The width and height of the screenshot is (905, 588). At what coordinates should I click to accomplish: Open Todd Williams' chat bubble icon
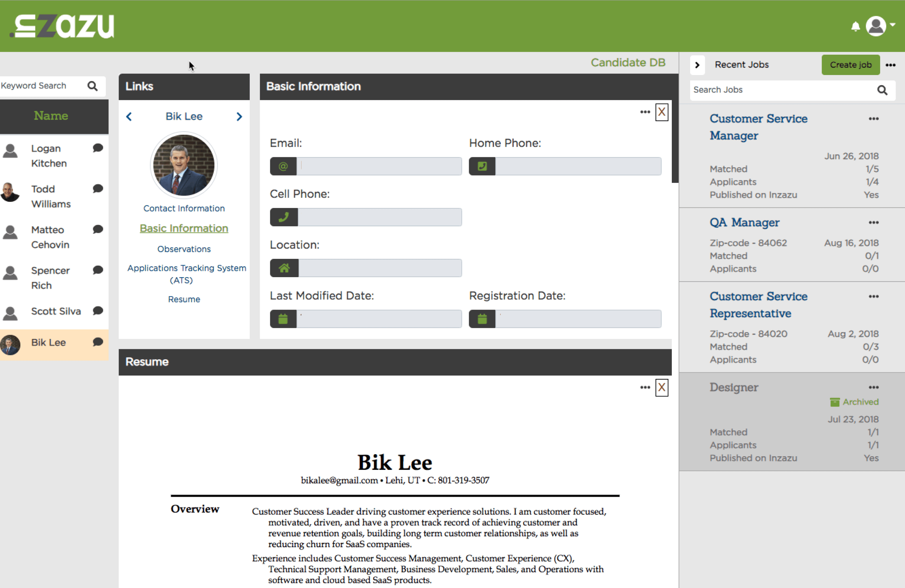98,189
